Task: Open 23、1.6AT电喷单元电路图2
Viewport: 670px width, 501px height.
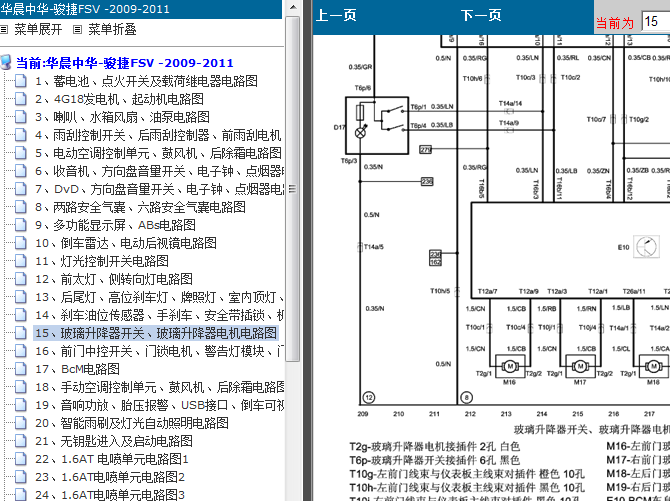Action: (110, 477)
